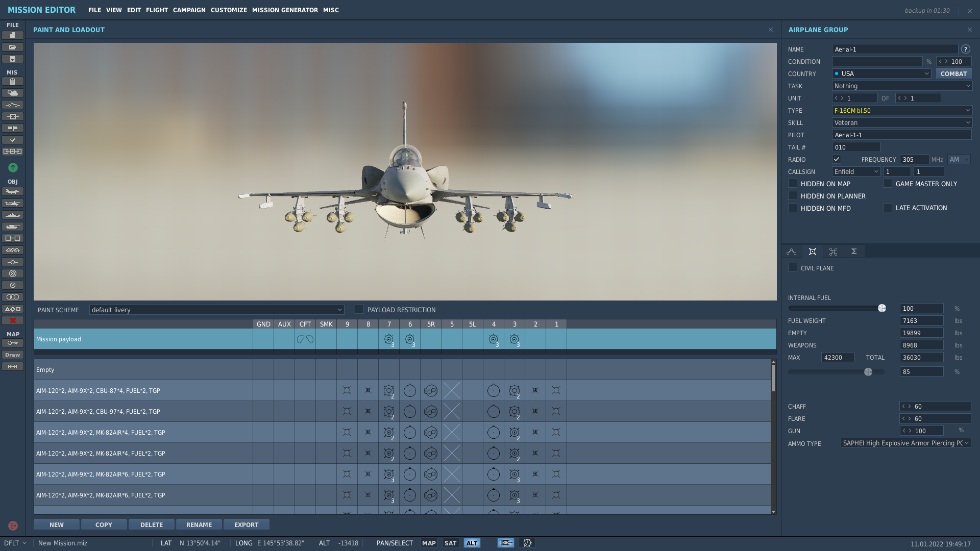Open the payload tab icon

click(813, 252)
